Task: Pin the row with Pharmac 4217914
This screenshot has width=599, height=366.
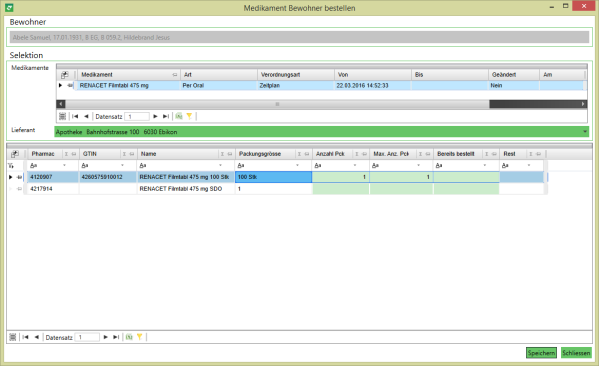Action: [x=19, y=189]
